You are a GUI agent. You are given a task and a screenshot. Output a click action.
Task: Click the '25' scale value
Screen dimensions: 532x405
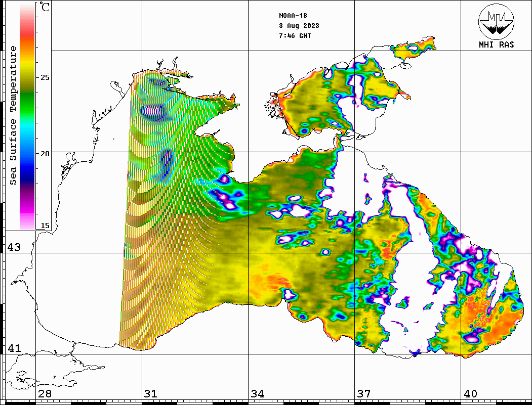[x=45, y=77]
